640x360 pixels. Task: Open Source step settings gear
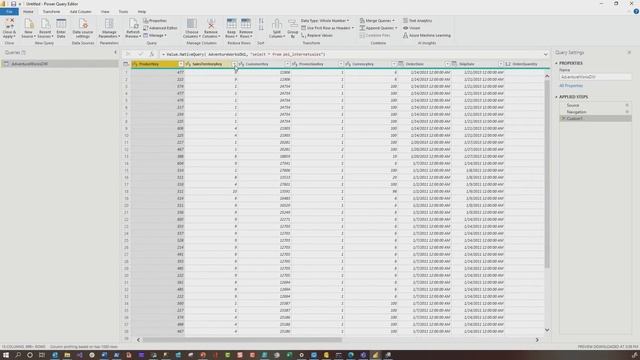coord(627,105)
